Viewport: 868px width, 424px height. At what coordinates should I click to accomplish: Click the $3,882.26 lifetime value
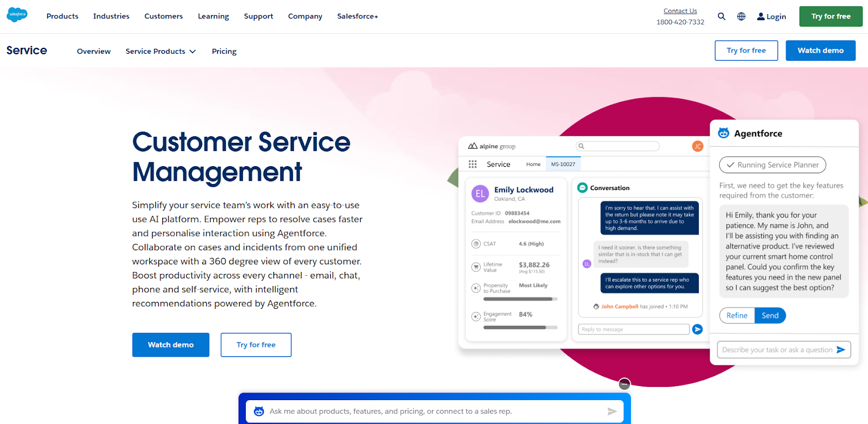(534, 265)
